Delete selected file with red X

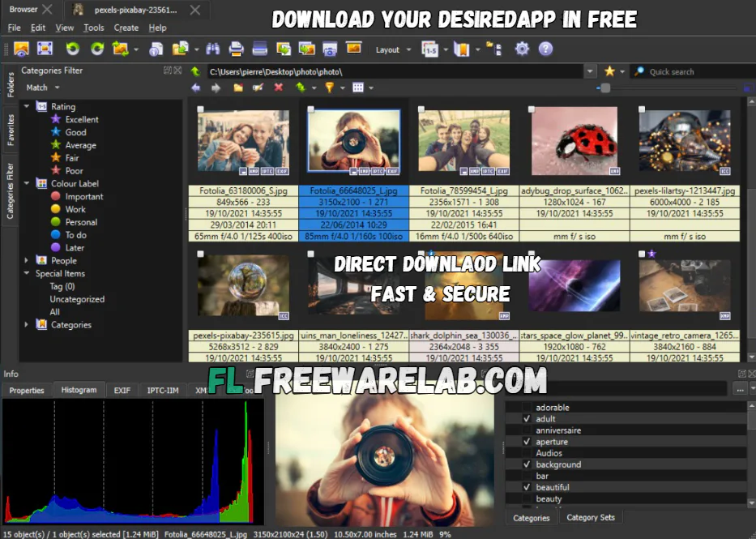[279, 88]
